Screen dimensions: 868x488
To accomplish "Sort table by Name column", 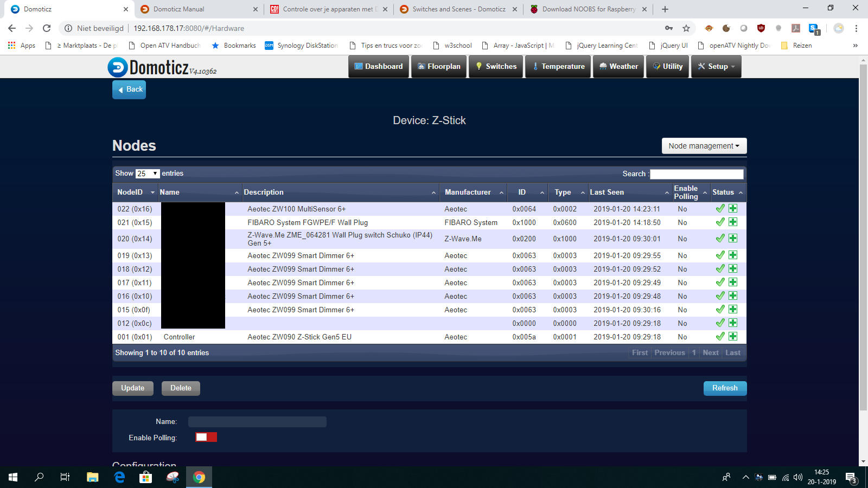I will point(199,192).
